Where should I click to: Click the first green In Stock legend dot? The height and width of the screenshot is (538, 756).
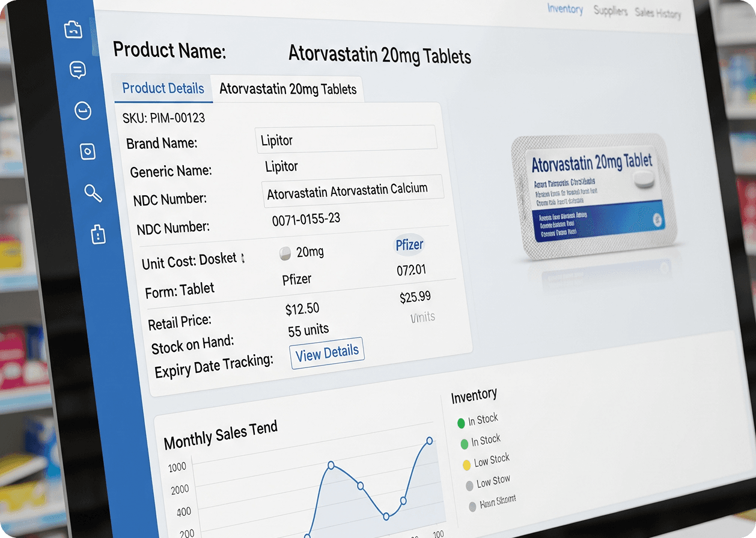[x=461, y=423]
